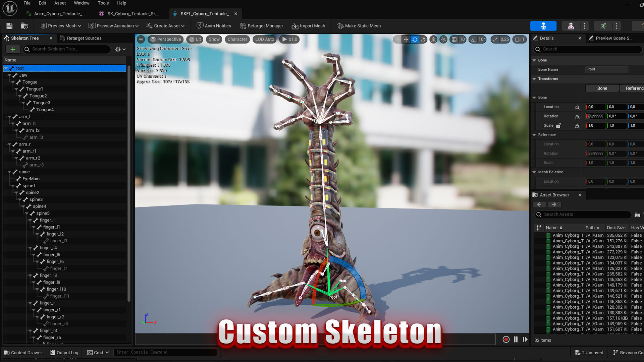The height and width of the screenshot is (362, 644).
Task: Click the add bone plus button
Action: pyautogui.click(x=13, y=49)
